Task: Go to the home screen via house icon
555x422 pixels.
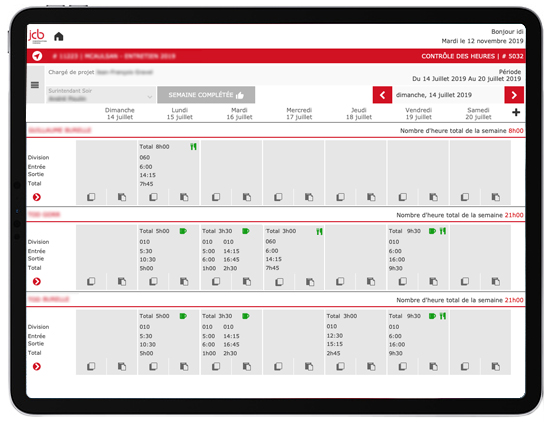Action: (59, 36)
